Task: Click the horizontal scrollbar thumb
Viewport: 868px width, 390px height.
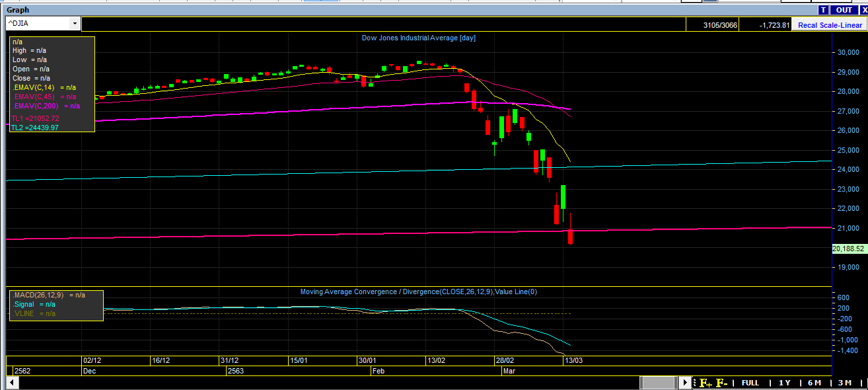Action: tap(658, 383)
